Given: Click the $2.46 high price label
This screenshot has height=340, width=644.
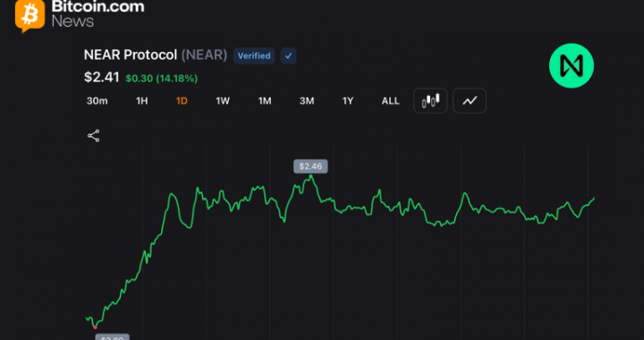Looking at the screenshot, I should (310, 166).
